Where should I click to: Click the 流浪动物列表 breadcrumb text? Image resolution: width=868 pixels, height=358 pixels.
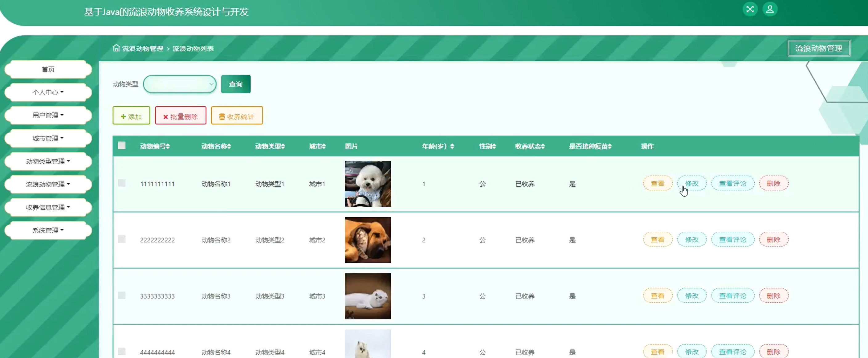click(193, 48)
